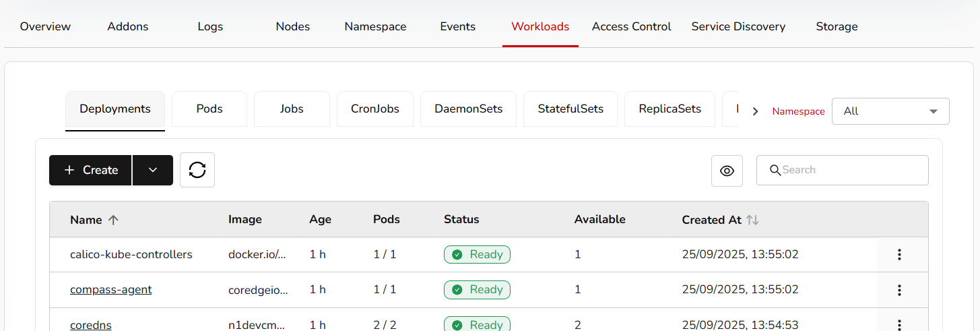Go to the Service Discovery section
The height and width of the screenshot is (331, 980).
[738, 27]
